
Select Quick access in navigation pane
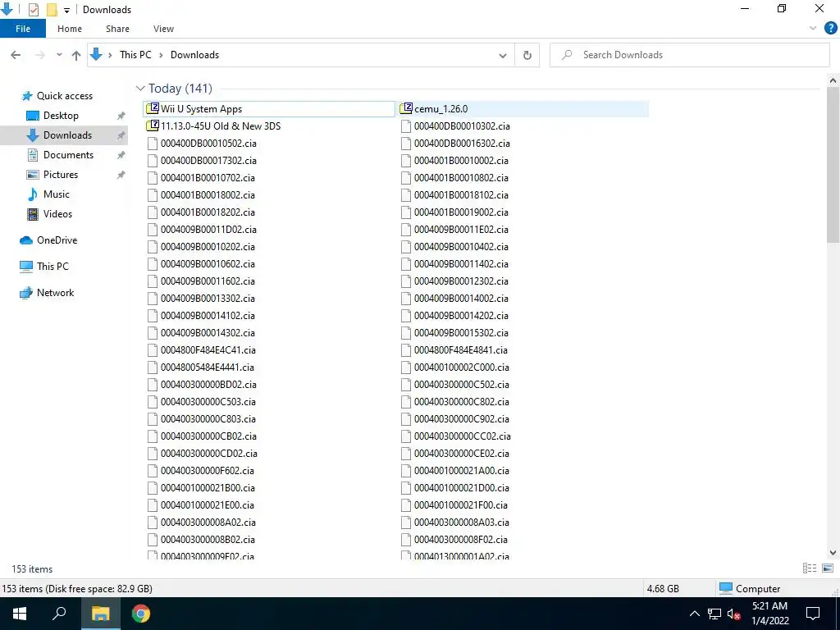[x=64, y=96]
